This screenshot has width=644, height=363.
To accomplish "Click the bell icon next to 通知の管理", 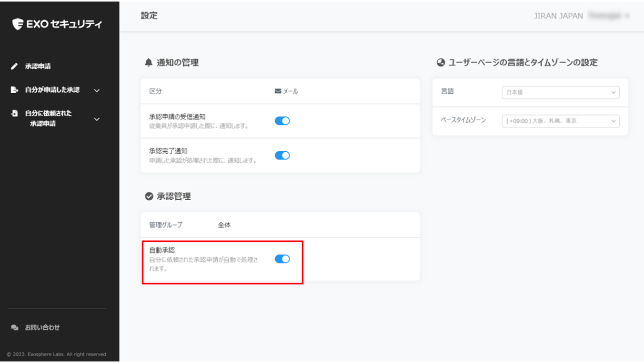I will tap(148, 63).
